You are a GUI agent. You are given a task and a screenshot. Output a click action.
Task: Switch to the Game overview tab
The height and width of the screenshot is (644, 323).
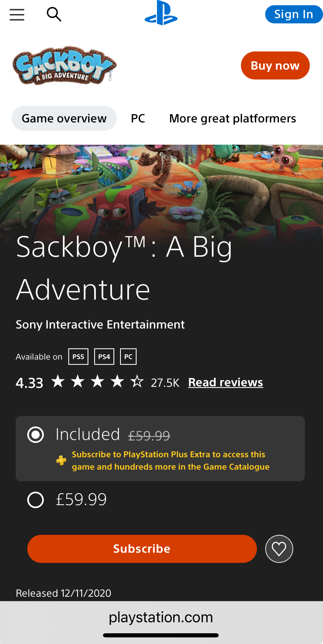click(x=64, y=118)
